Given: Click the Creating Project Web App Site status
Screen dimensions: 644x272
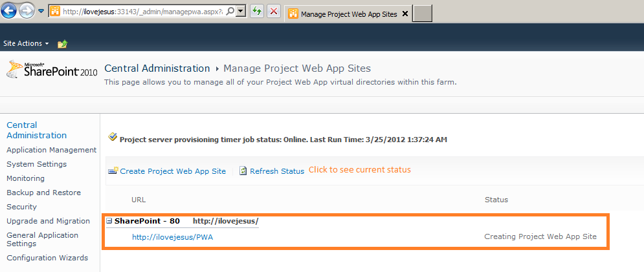Looking at the screenshot, I should click(x=540, y=236).
